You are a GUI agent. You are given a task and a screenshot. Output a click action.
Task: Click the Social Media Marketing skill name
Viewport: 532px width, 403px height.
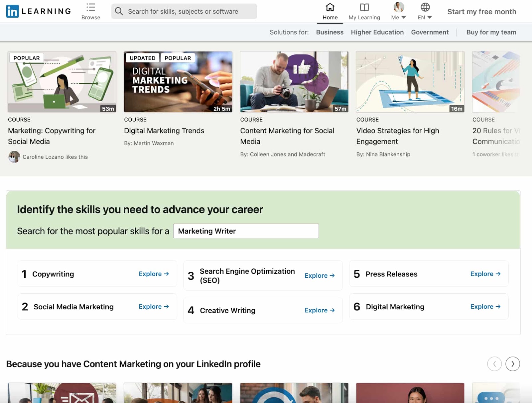(x=73, y=307)
